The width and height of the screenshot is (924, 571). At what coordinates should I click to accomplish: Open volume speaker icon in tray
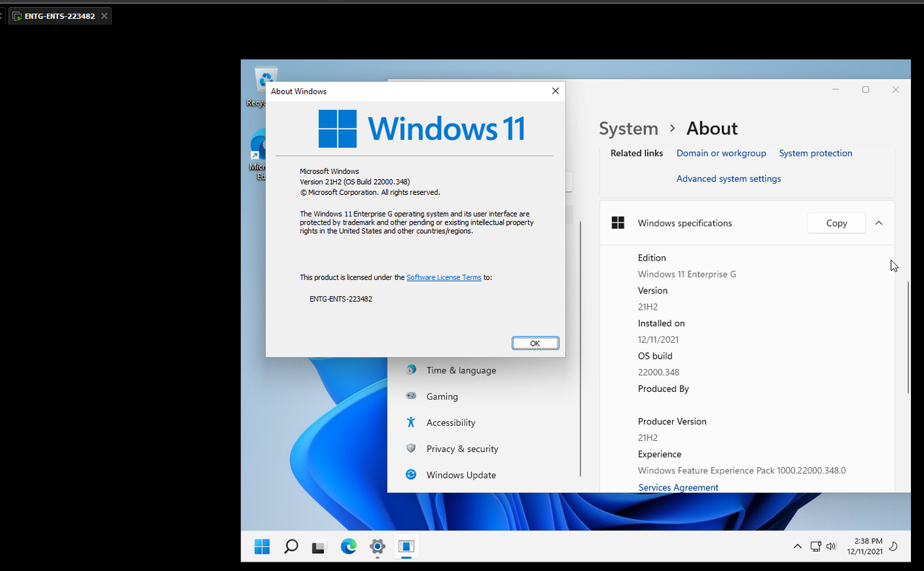(831, 546)
